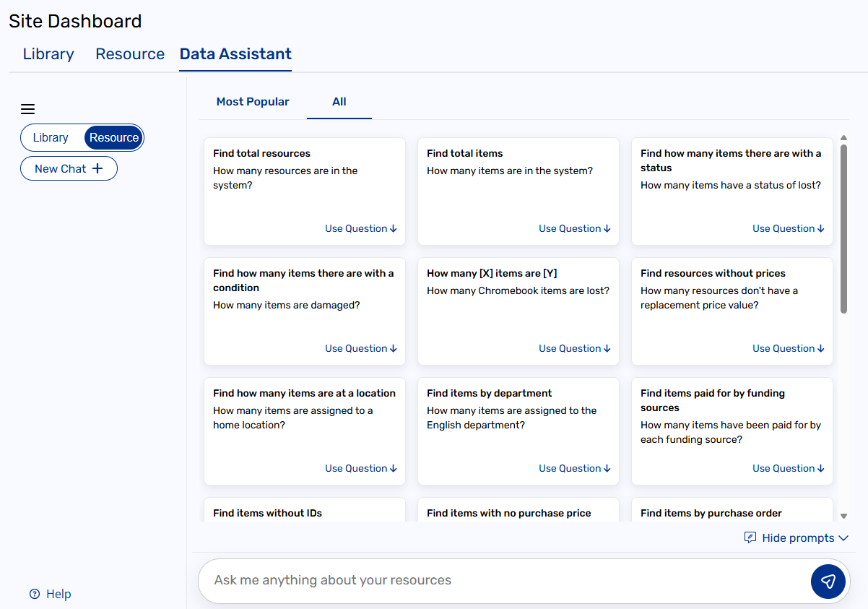Use Question for items with a status
Screen dimensions: 868x609
pyautogui.click(x=789, y=228)
